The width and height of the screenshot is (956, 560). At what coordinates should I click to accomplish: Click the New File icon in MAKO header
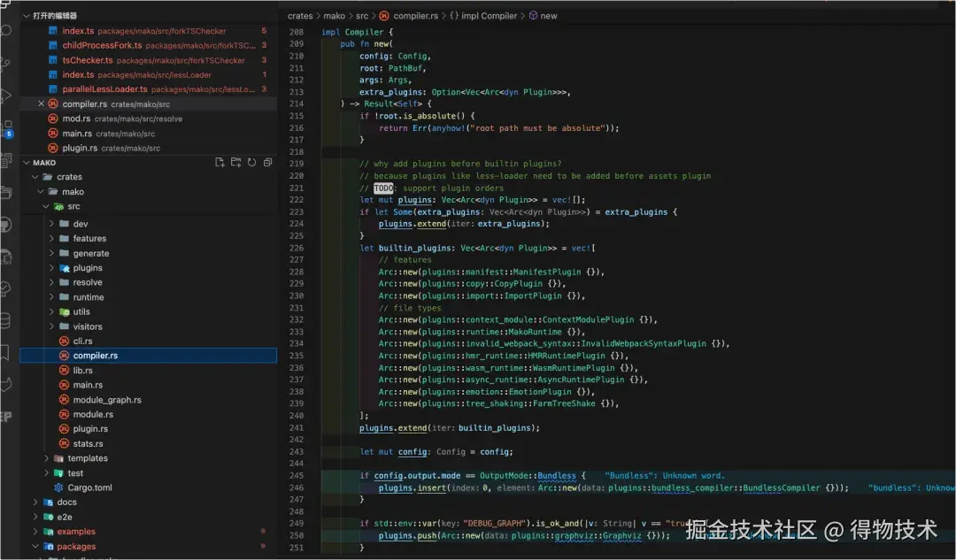(x=220, y=163)
